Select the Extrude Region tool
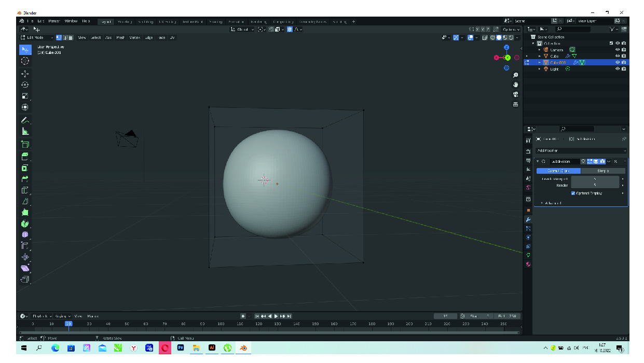Image resolution: width=644 pixels, height=363 pixels. tap(25, 157)
